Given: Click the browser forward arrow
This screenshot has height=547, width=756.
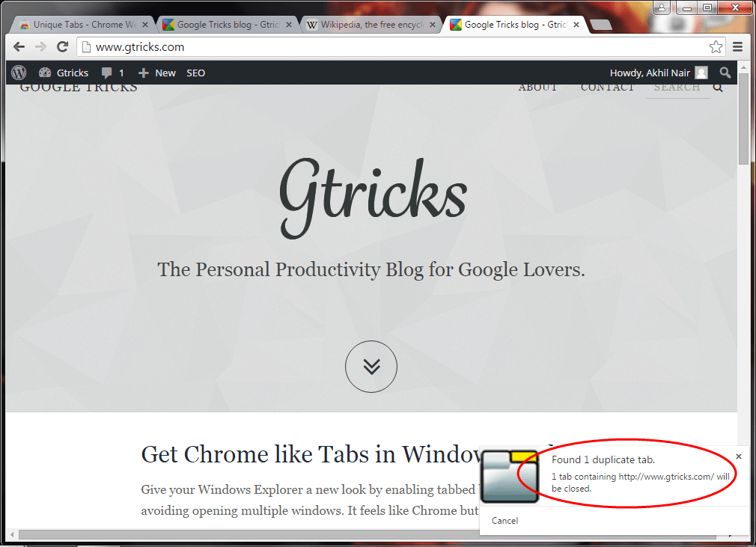Looking at the screenshot, I should (x=40, y=46).
